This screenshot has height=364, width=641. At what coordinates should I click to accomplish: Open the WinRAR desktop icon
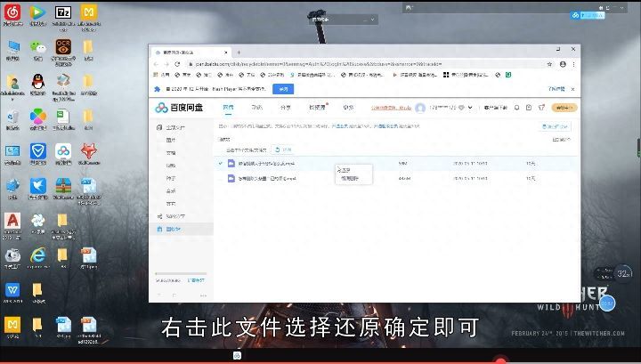coord(63,186)
